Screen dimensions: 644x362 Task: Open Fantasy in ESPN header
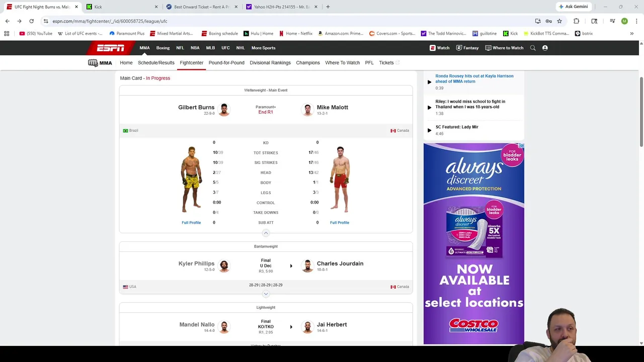467,48
